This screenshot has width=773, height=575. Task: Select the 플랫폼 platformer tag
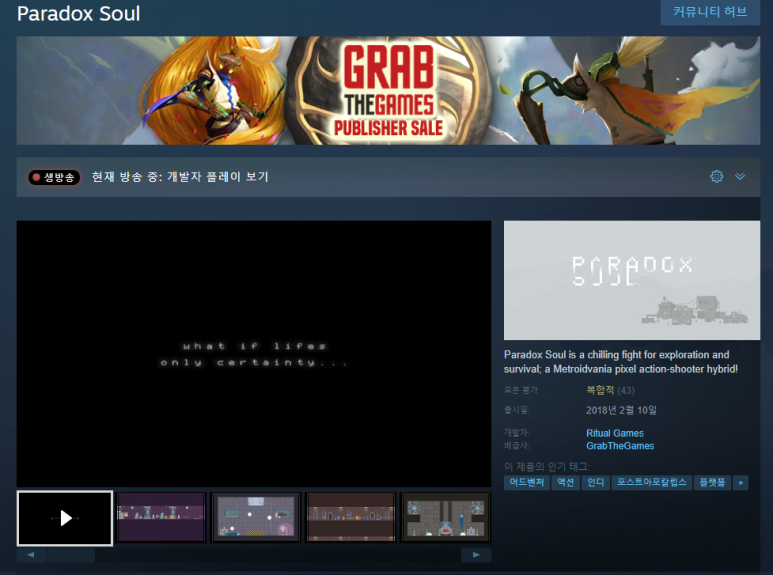click(712, 482)
